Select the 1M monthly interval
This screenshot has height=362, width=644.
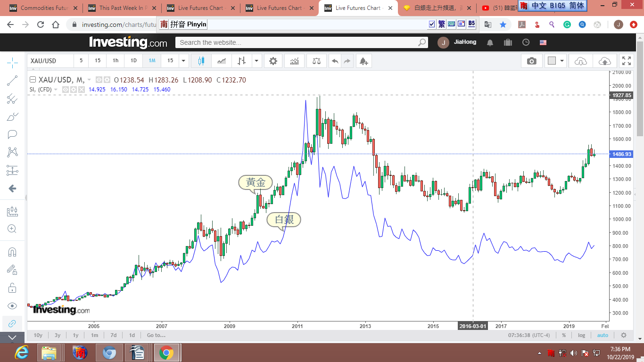[152, 61]
